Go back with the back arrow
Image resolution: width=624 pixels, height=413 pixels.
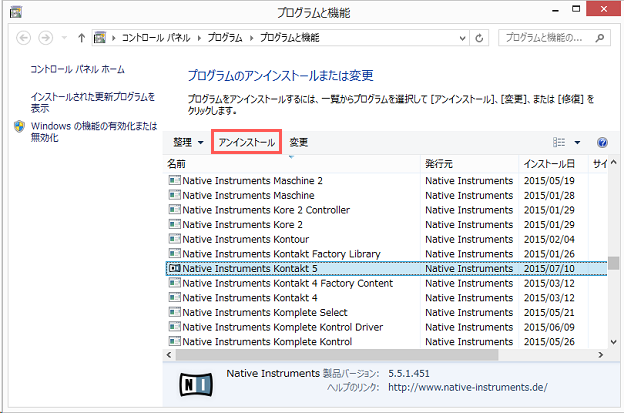click(x=23, y=38)
